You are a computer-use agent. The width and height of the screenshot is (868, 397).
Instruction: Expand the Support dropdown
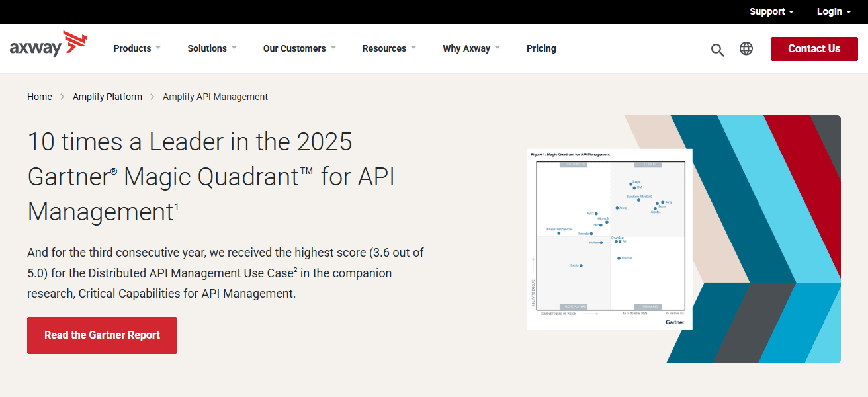771,11
